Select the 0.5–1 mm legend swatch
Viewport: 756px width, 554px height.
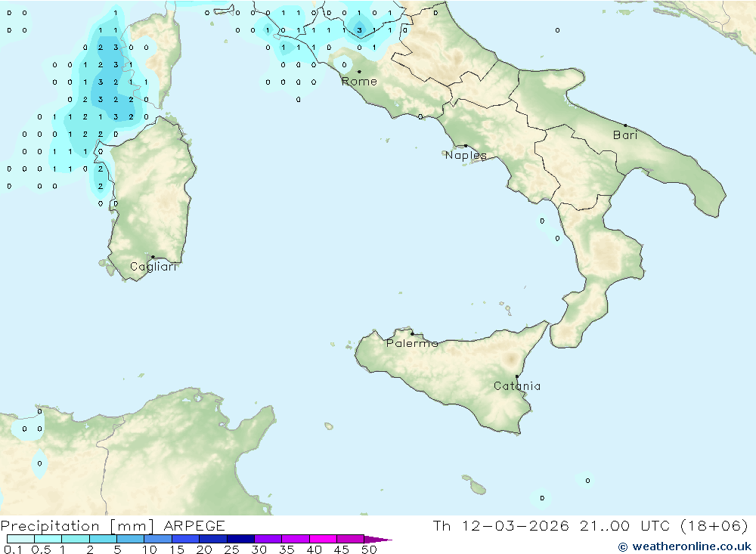click(48, 539)
